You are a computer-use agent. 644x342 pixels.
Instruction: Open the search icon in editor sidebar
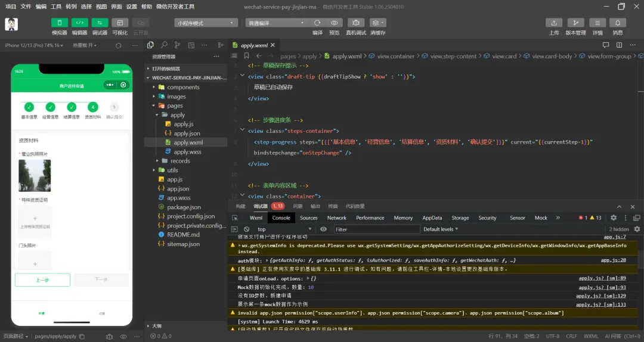[x=163, y=45]
